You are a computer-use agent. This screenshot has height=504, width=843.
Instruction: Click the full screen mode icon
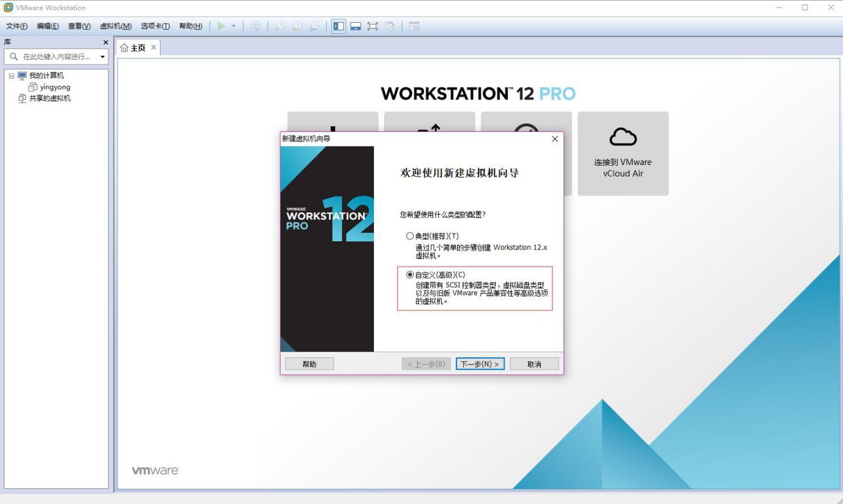pos(373,26)
